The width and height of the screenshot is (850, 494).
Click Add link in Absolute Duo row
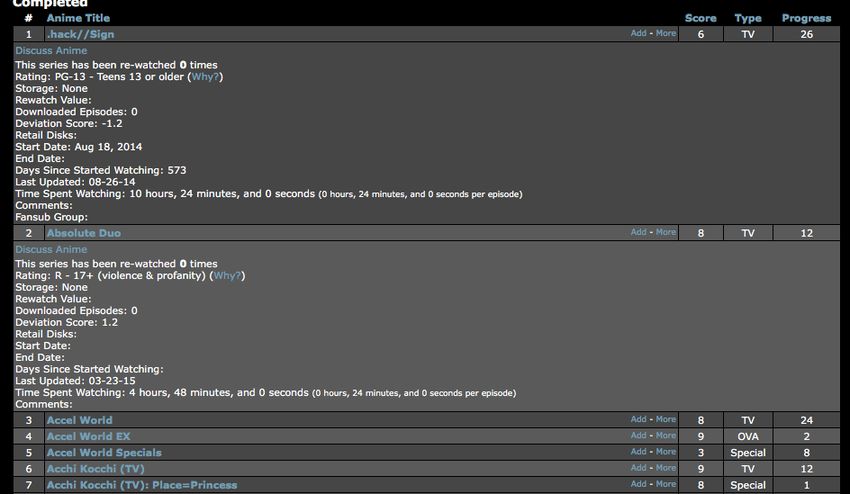tap(638, 232)
